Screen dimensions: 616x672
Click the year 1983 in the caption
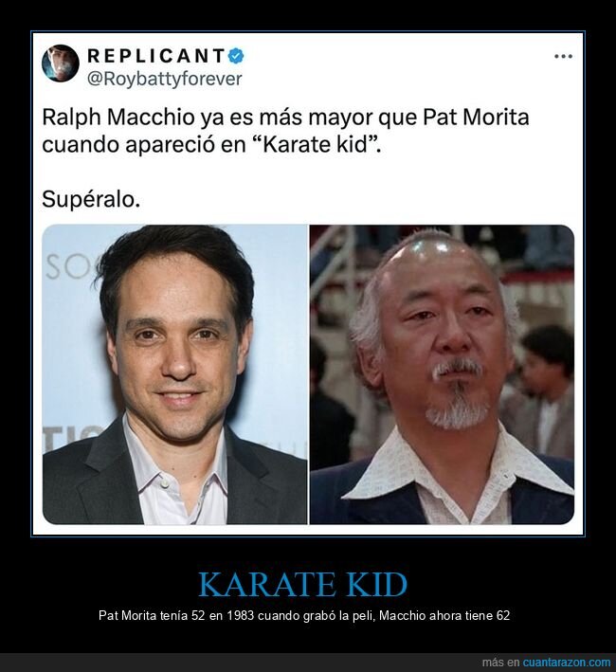pos(241,615)
